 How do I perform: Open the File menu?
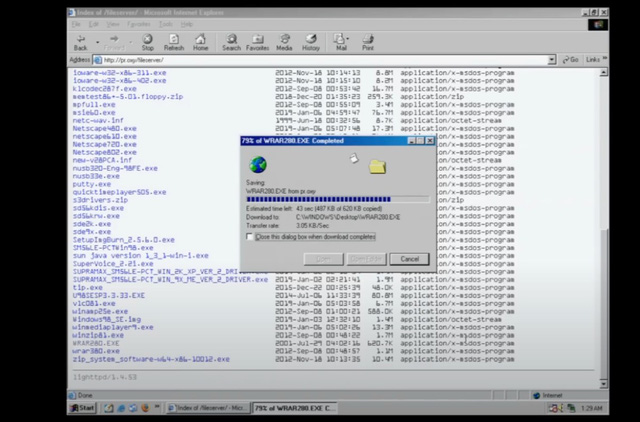[75, 26]
